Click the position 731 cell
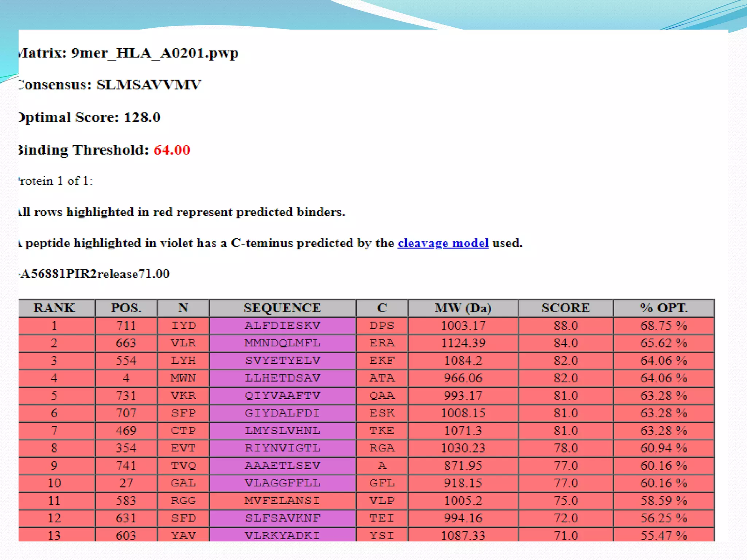This screenshot has height=560, width=747. 126,396
